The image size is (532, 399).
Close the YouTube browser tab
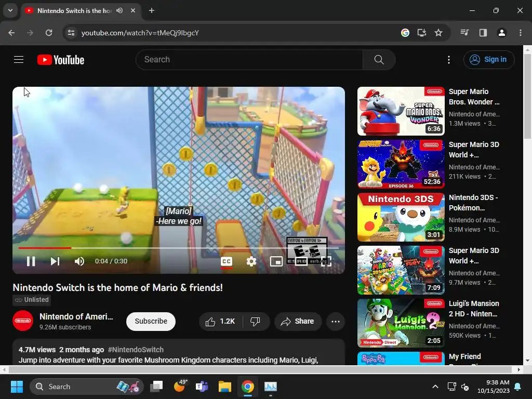(x=133, y=10)
